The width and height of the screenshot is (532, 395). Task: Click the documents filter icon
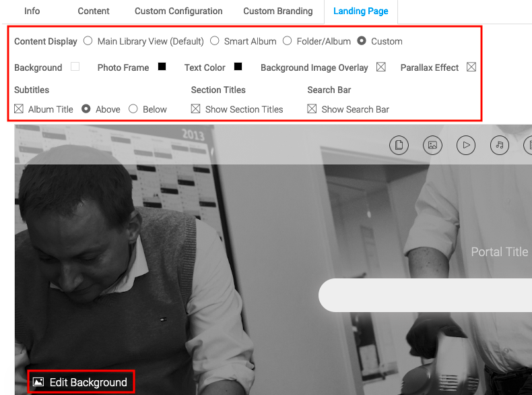coord(399,145)
